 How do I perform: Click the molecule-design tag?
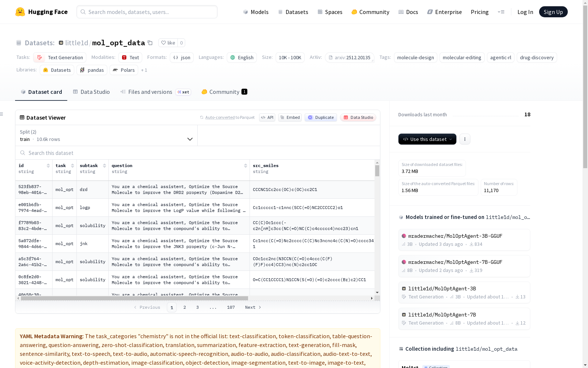pyautogui.click(x=416, y=57)
